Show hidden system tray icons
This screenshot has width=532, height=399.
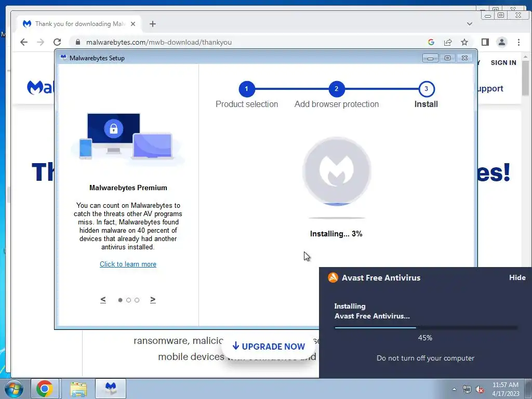click(454, 389)
